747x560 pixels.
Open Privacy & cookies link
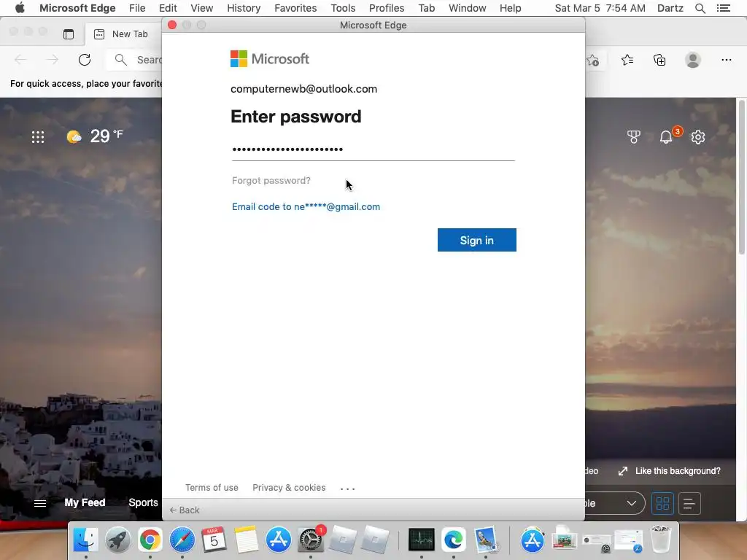coord(289,488)
